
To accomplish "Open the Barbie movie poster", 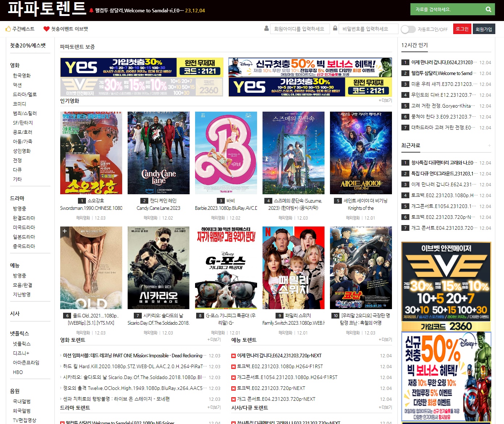I will tap(226, 153).
